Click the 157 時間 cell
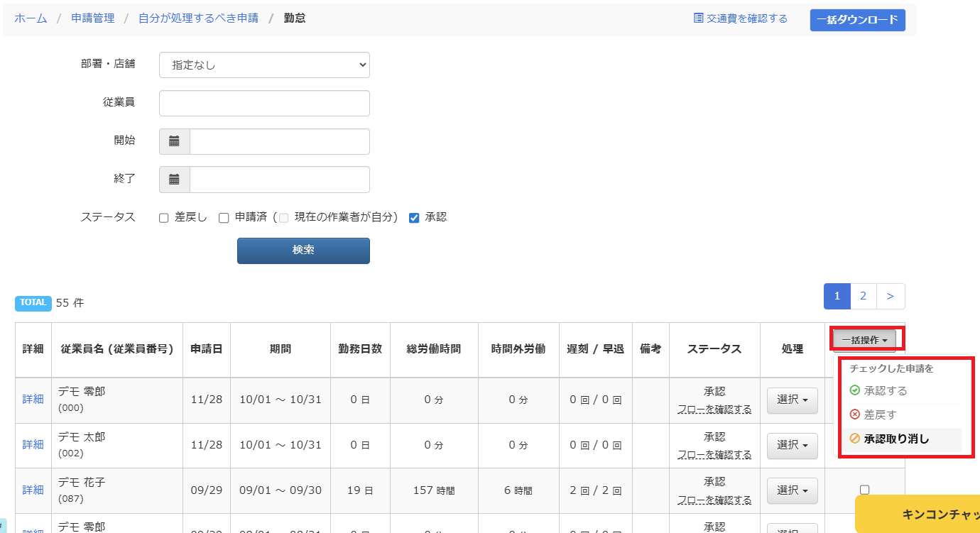 [434, 490]
